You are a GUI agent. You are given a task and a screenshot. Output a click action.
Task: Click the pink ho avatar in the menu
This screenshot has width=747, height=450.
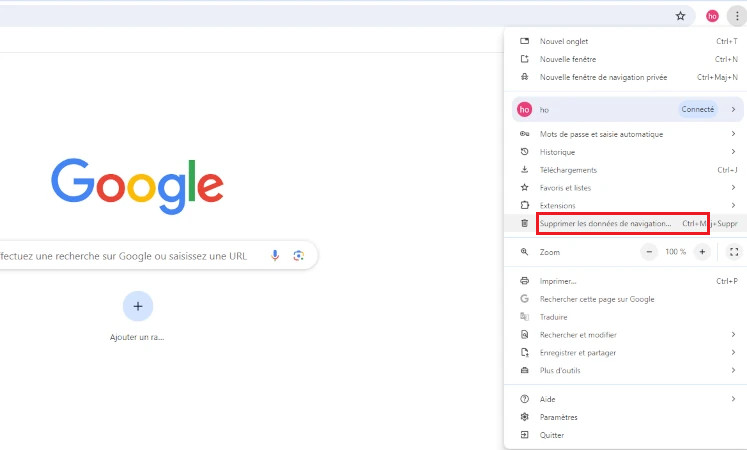(x=525, y=110)
